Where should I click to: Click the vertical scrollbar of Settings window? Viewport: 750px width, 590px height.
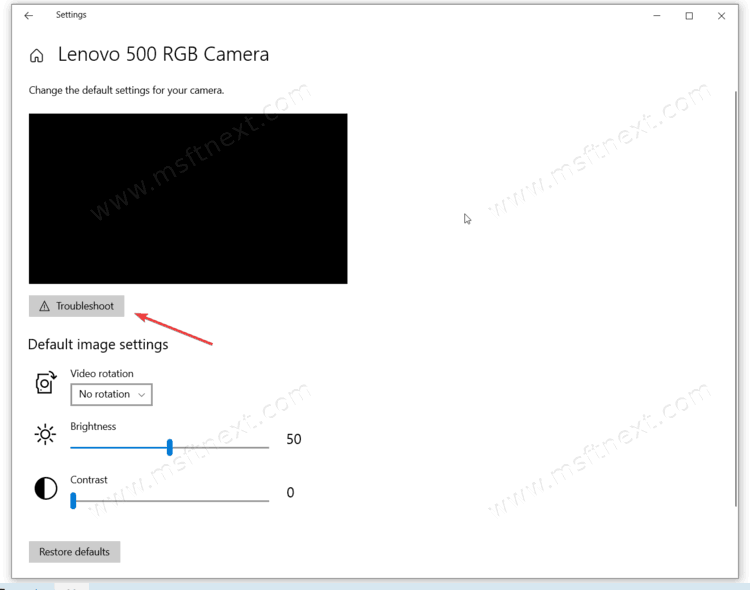[x=736, y=299]
